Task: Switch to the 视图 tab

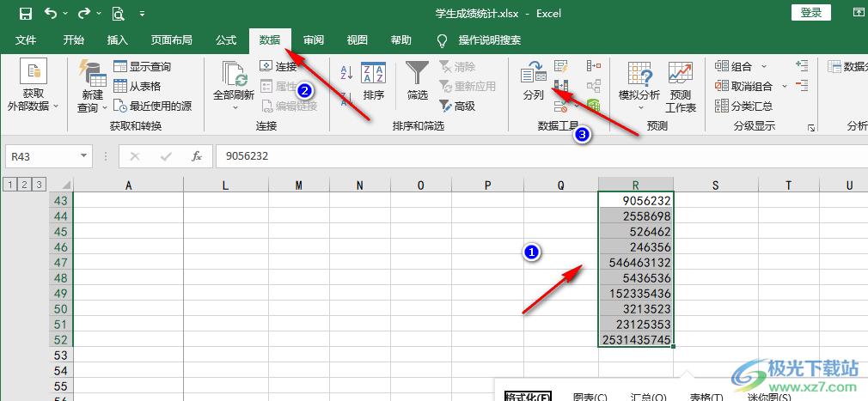Action: coord(357,39)
